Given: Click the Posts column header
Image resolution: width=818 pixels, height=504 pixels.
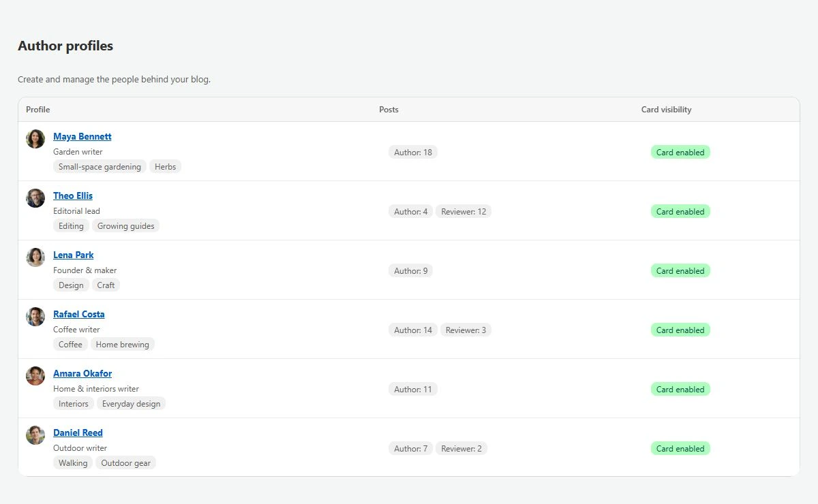Looking at the screenshot, I should point(389,110).
